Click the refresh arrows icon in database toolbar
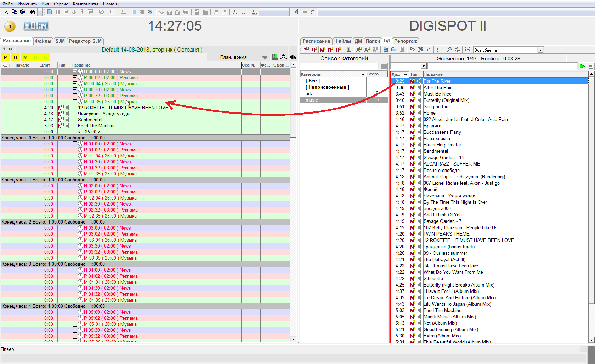Image resolution: width=595 pixels, height=364 pixels. 457,50
